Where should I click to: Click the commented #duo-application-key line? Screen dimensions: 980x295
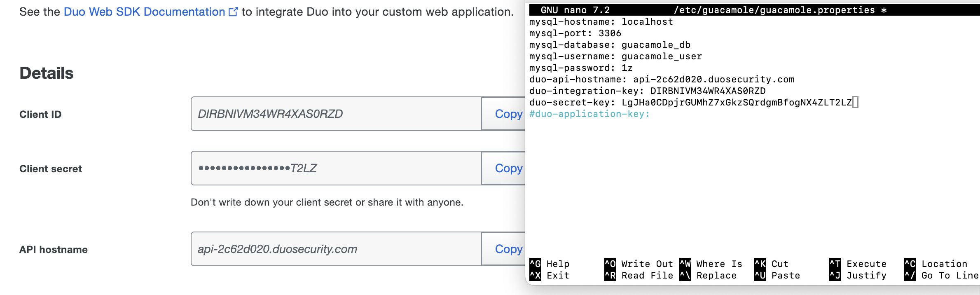point(589,114)
